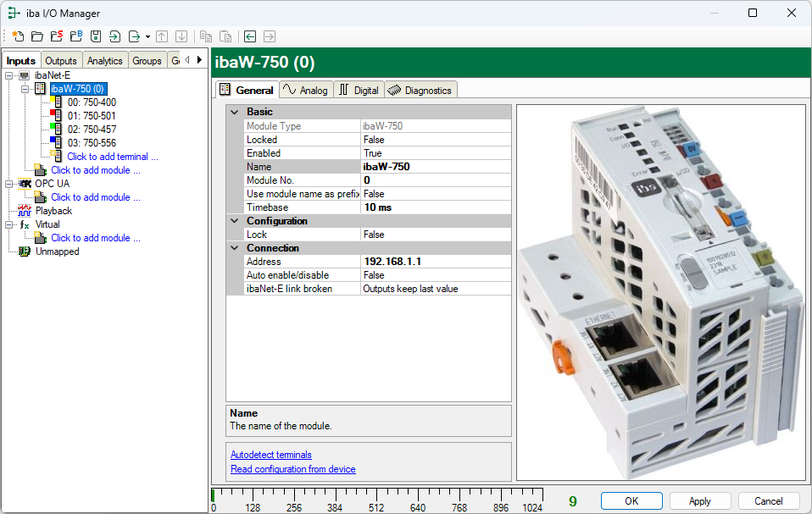Screen dimensions: 812x514
Task: Collapse the Basic property section
Action: pyautogui.click(x=235, y=112)
